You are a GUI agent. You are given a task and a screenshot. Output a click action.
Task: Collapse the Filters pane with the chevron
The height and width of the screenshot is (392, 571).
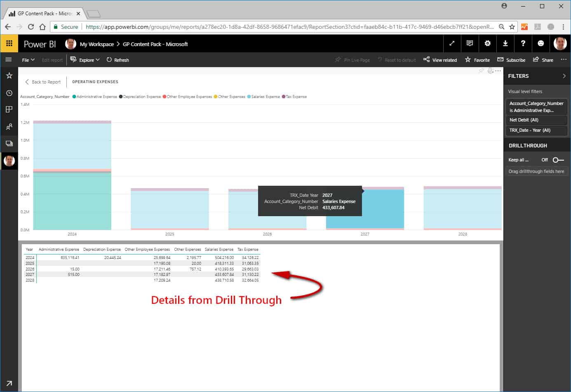[x=564, y=76]
